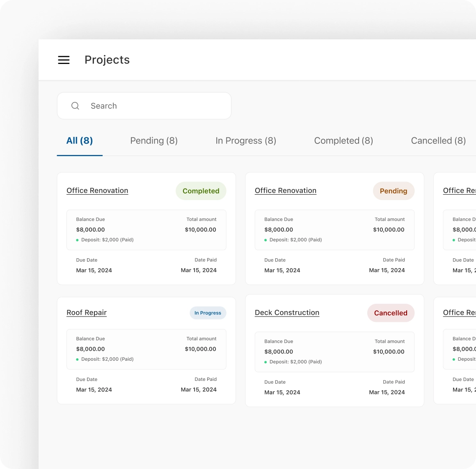Click the green deposit dot in Roof Repair card

coord(77,360)
